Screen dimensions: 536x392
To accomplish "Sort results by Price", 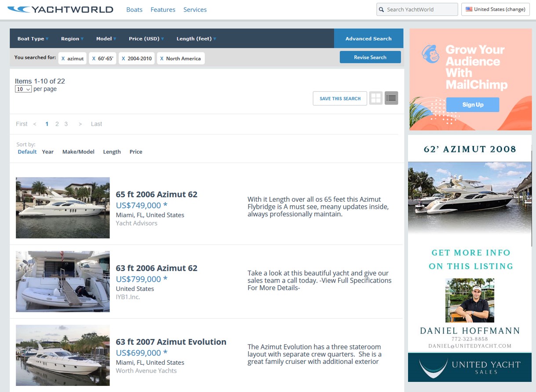I will pyautogui.click(x=136, y=152).
